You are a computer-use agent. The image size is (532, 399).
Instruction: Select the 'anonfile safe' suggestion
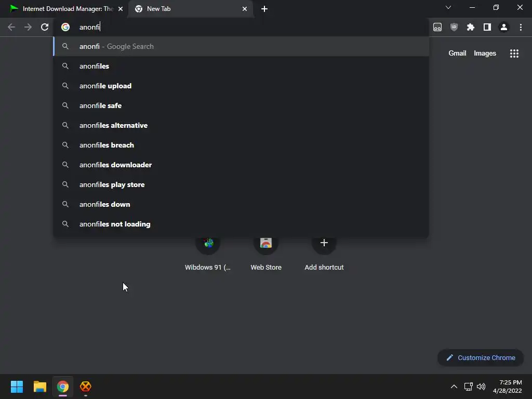click(x=241, y=105)
